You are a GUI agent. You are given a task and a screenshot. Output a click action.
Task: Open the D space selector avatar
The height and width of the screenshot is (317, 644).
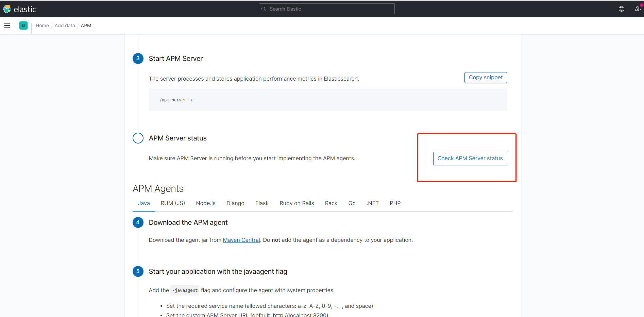(23, 26)
